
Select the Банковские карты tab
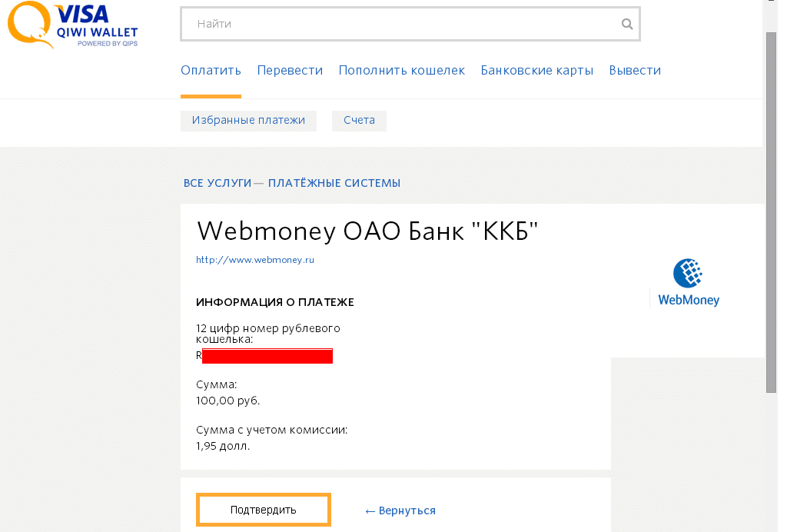[x=536, y=71]
